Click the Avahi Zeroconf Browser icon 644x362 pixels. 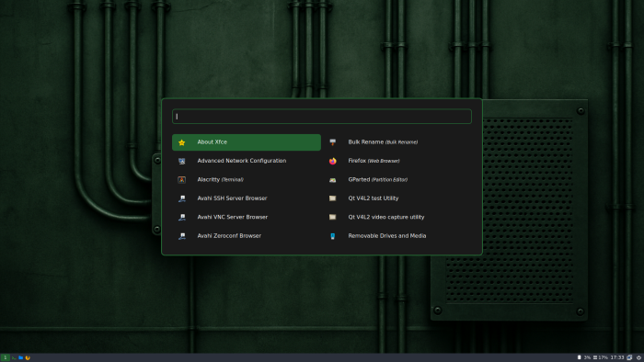[181, 236]
